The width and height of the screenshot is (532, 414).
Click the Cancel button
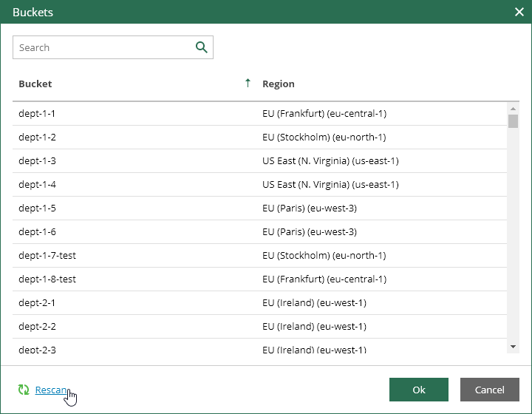coord(490,390)
